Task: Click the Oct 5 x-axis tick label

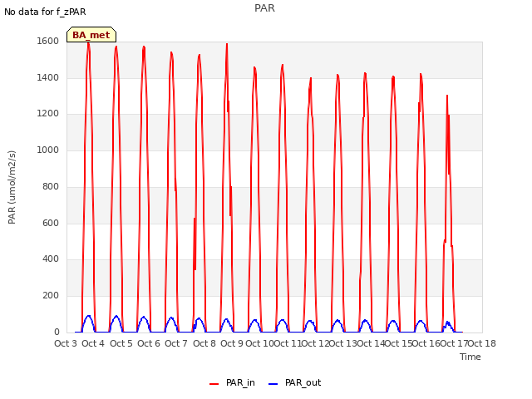Action: pos(121,343)
